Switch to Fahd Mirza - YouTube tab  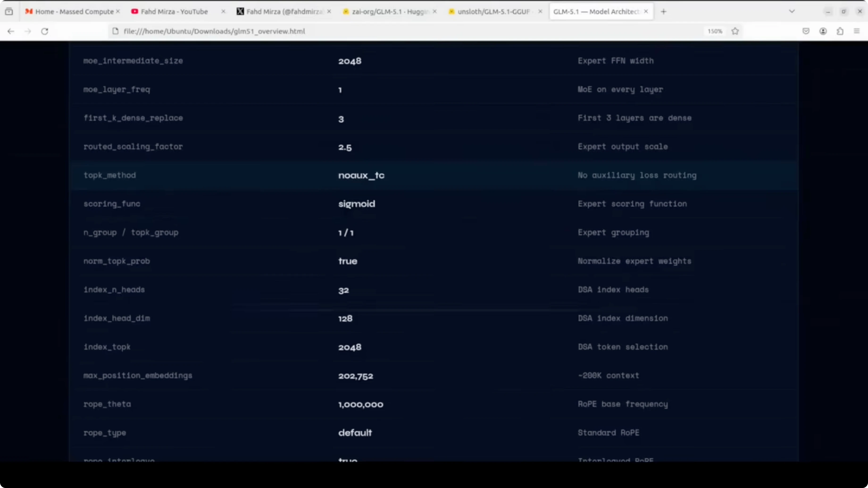174,12
